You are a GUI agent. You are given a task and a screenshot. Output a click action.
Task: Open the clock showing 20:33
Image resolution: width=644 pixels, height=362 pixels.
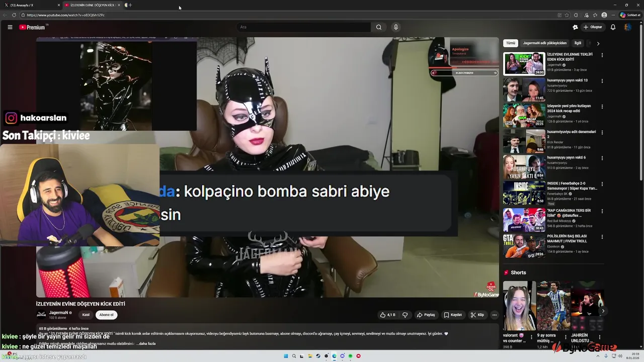[x=632, y=356]
